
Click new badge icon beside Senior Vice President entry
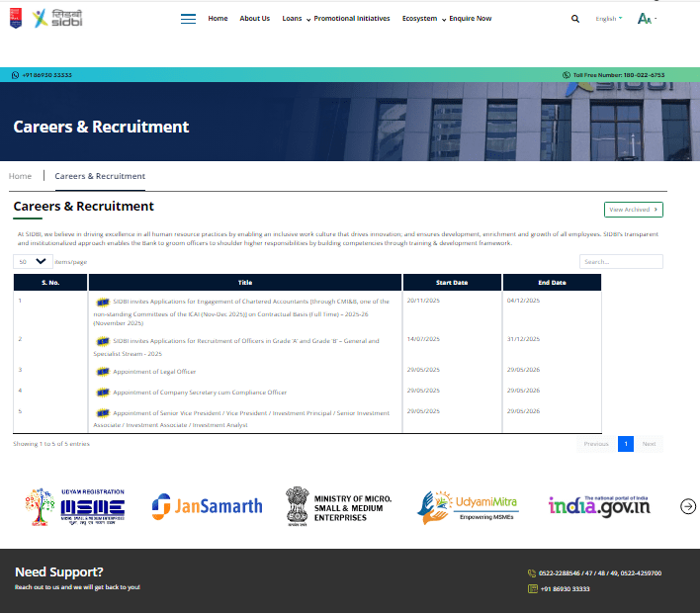point(103,413)
